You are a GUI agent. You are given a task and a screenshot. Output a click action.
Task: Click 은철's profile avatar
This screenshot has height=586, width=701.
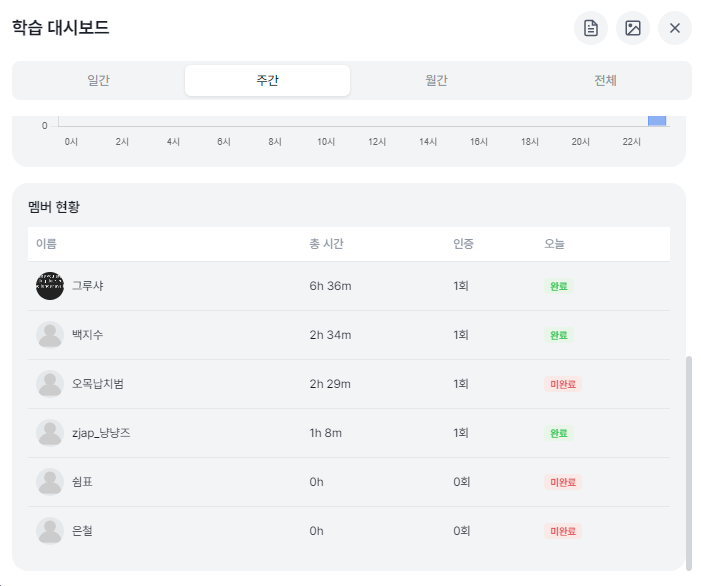click(x=50, y=531)
